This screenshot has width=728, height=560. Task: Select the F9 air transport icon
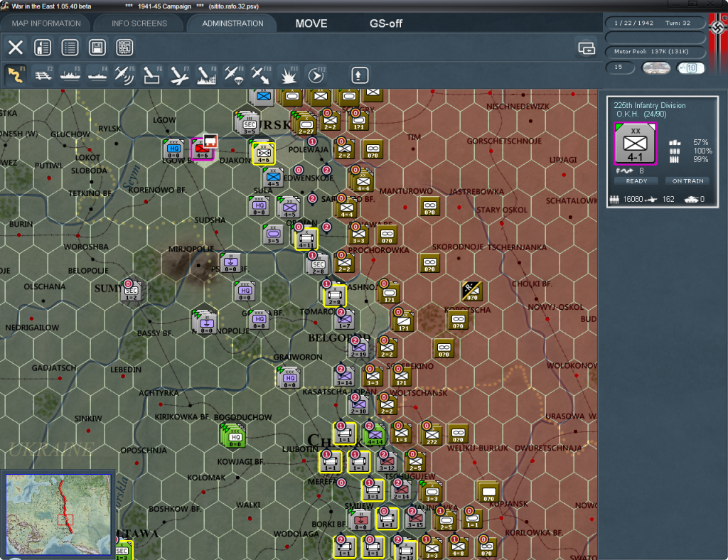[233, 75]
